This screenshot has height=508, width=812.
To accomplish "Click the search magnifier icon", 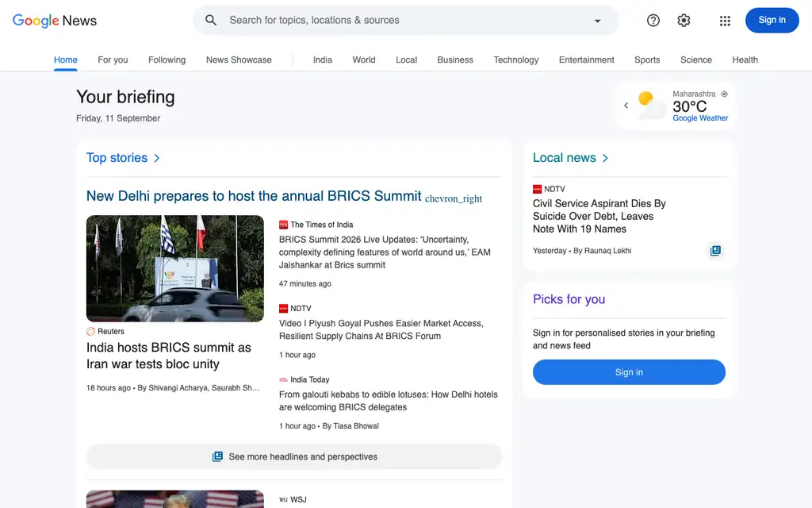I will pos(211,20).
